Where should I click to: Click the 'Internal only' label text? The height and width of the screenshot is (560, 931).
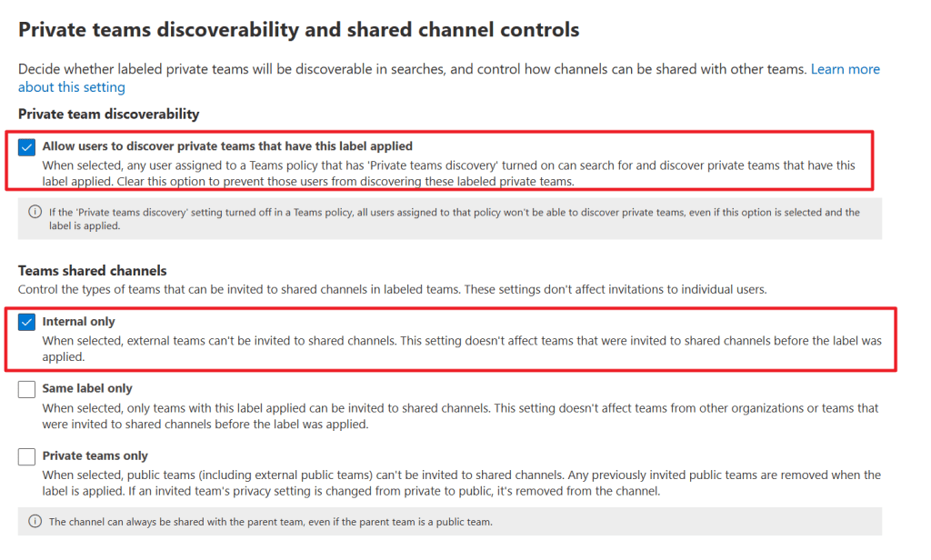pyautogui.click(x=78, y=321)
